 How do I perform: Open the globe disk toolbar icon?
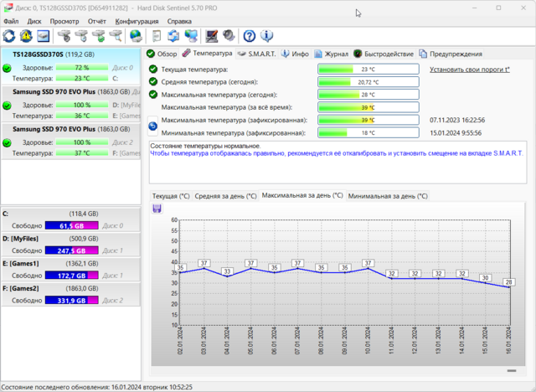click(136, 36)
